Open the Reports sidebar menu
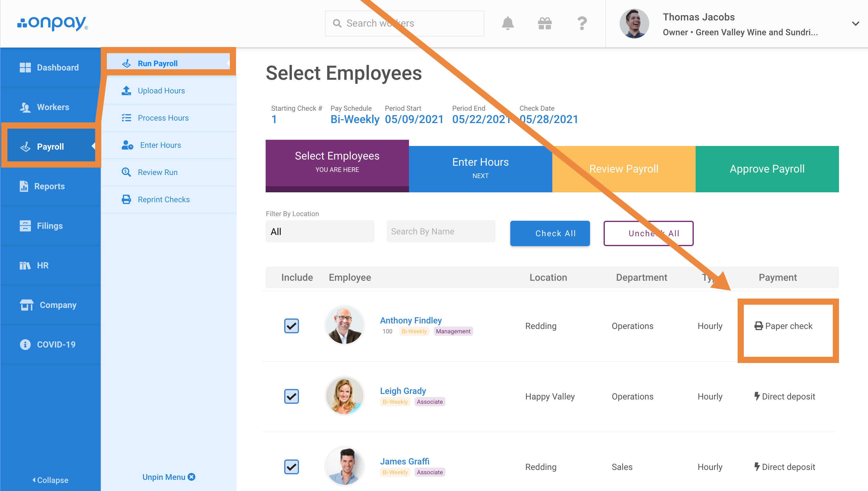The height and width of the screenshot is (491, 868). [x=49, y=186]
